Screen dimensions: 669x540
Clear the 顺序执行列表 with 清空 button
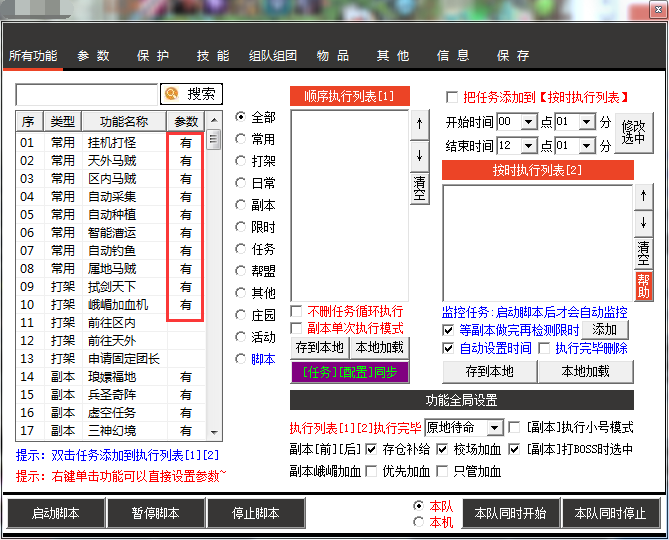419,189
